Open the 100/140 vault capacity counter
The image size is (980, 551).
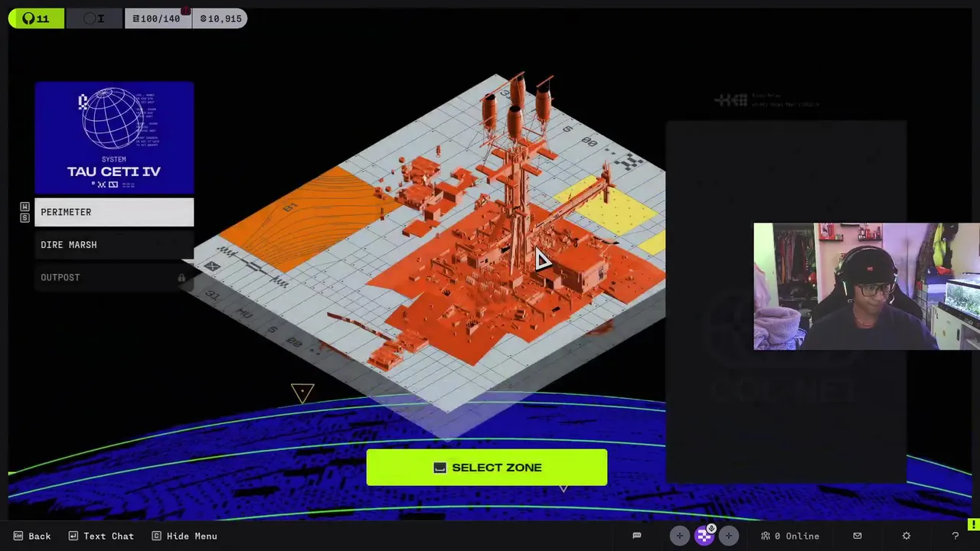coord(157,18)
